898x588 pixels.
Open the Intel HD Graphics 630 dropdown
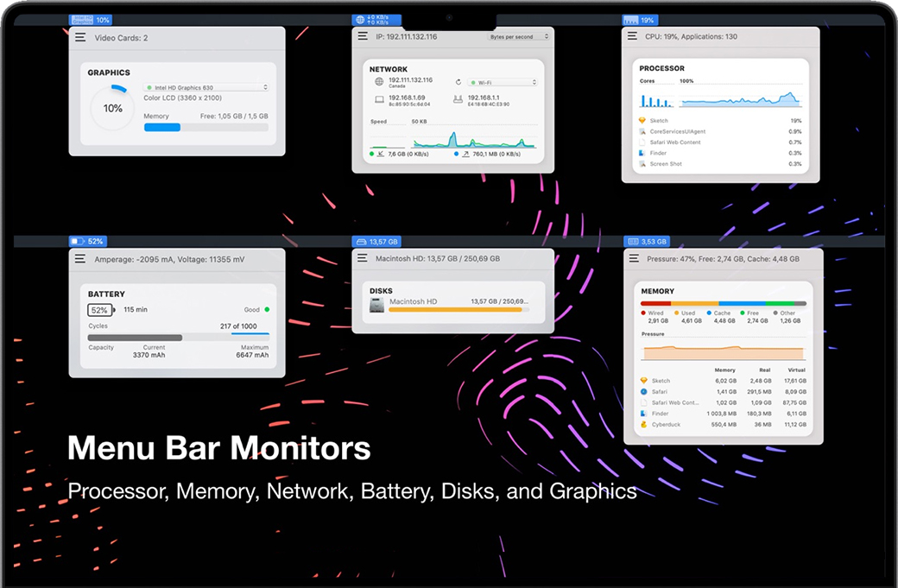(206, 87)
